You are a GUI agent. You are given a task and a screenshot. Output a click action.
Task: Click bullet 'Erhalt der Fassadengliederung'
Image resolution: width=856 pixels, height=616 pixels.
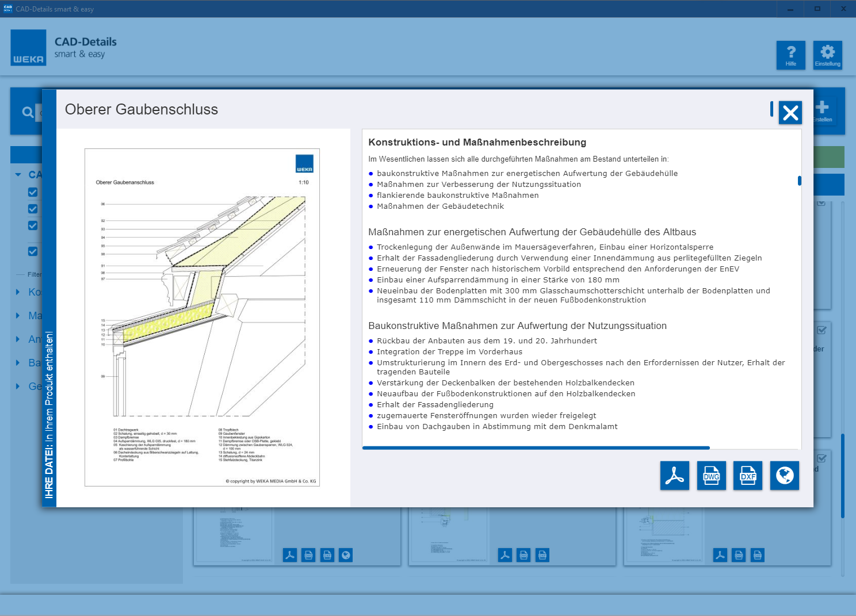click(435, 405)
